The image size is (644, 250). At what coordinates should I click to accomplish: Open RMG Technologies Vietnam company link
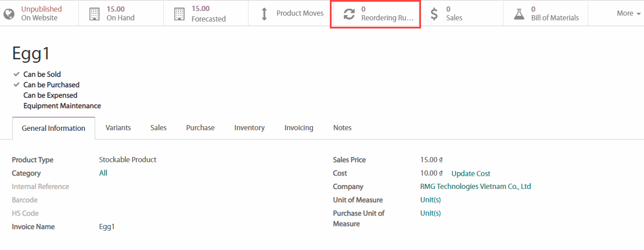pos(475,187)
